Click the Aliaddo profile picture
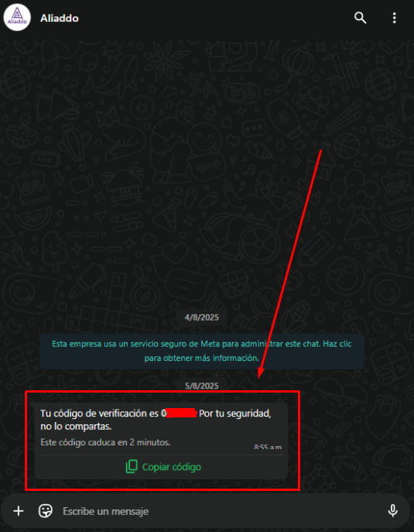Image resolution: width=414 pixels, height=532 pixels. [17, 18]
